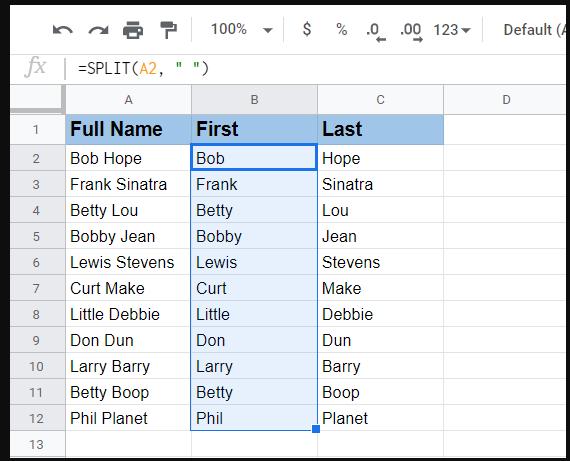Image resolution: width=570 pixels, height=461 pixels.
Task: Click the Curt cell in First column
Action: [254, 288]
